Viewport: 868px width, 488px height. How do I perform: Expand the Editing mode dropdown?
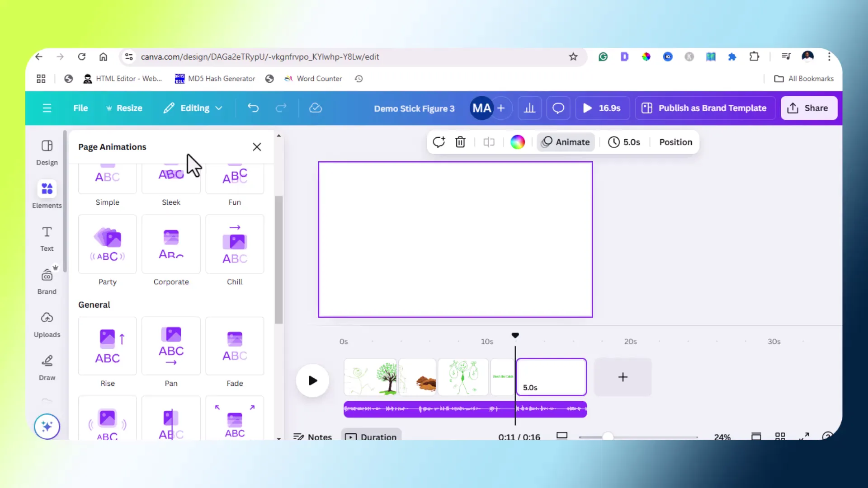[193, 108]
